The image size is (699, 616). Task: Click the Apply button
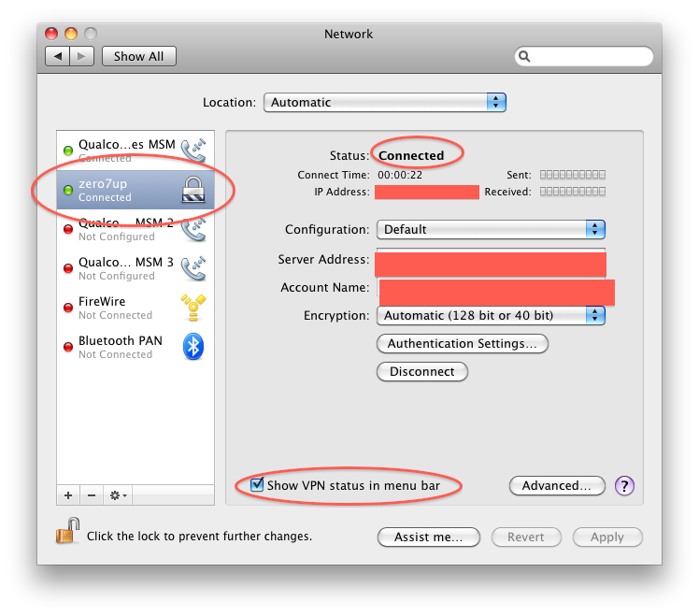point(607,537)
